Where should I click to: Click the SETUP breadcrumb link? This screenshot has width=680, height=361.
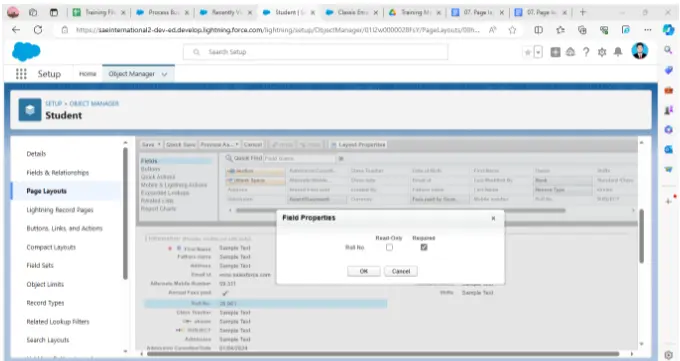[54, 103]
